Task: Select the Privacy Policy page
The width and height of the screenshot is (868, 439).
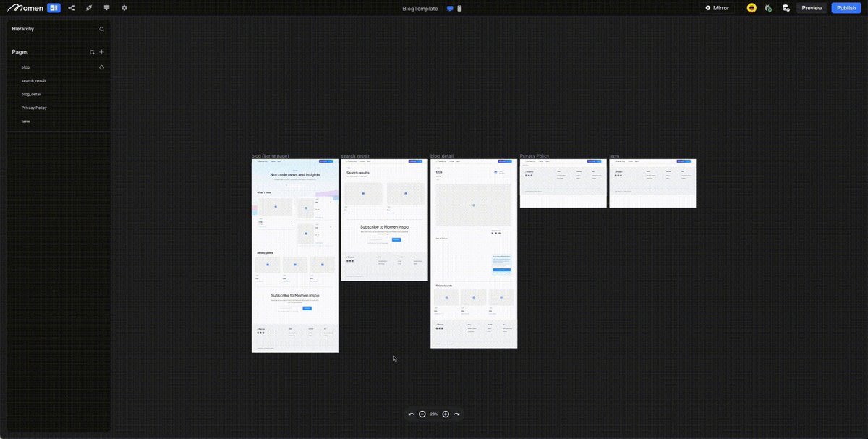Action: tap(33, 107)
